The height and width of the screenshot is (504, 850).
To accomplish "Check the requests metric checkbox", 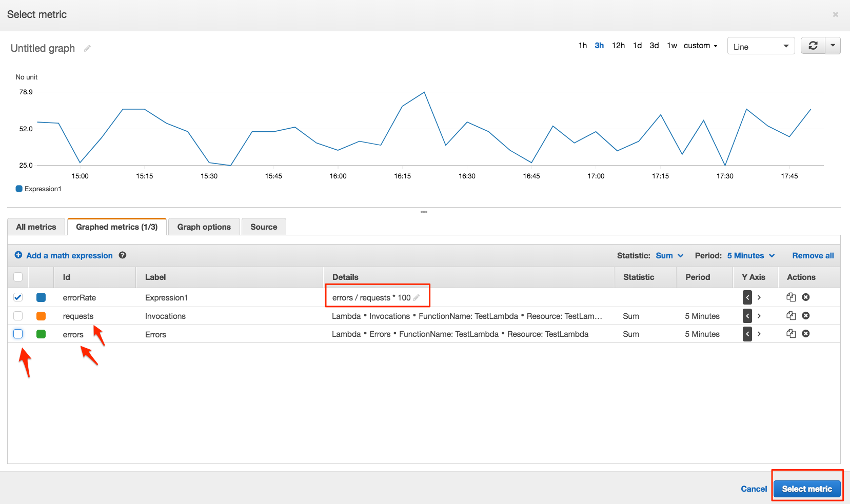I will click(x=18, y=316).
